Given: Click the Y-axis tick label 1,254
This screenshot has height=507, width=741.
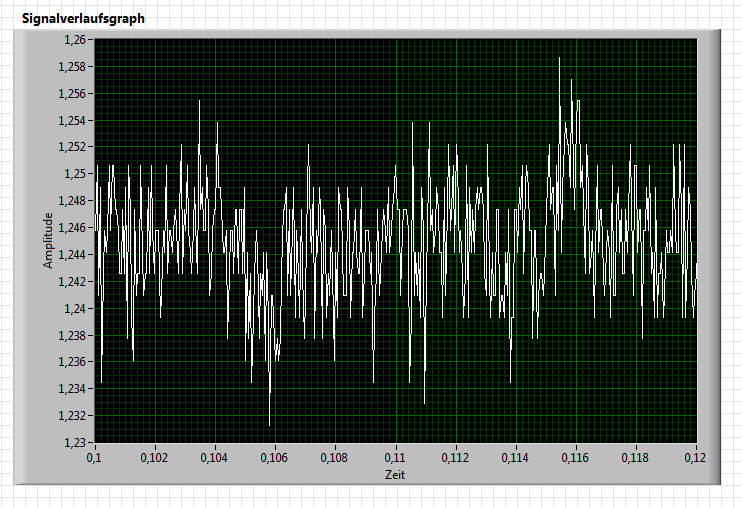Looking at the screenshot, I should 72,121.
